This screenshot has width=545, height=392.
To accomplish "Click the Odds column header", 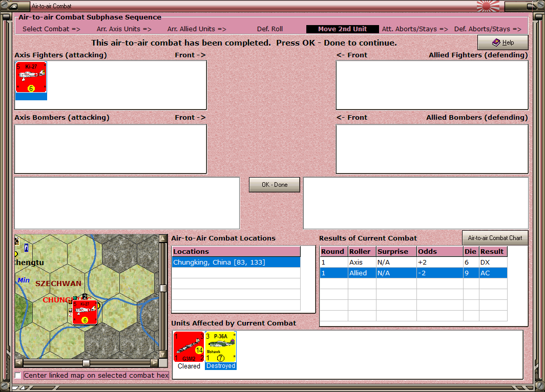I will coord(440,251).
